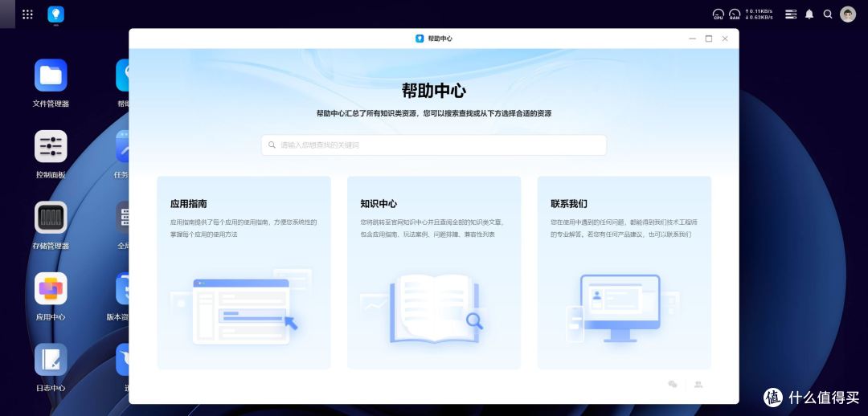Click the 您将跳转至官网知识中心 description text
Image resolution: width=868 pixels, height=416 pixels.
tap(432, 228)
